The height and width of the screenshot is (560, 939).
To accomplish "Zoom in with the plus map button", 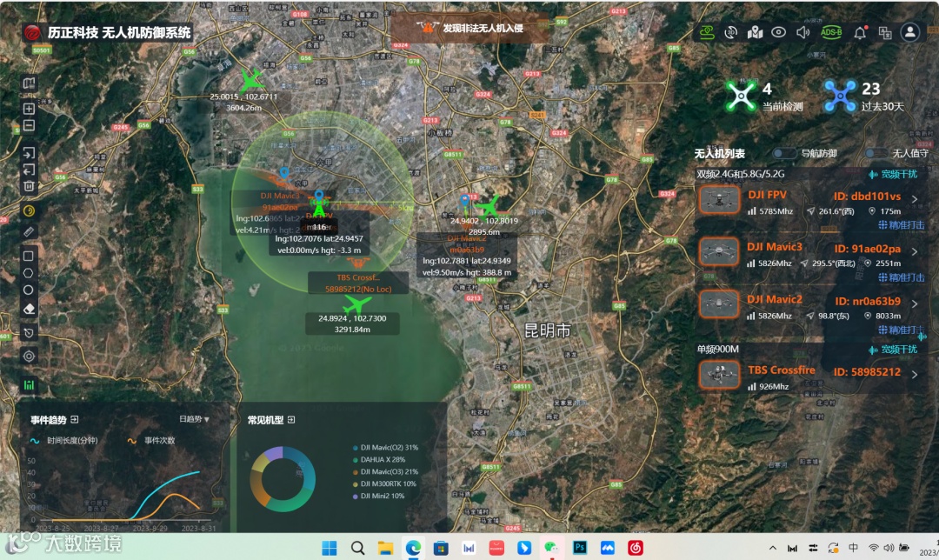I will (29, 109).
